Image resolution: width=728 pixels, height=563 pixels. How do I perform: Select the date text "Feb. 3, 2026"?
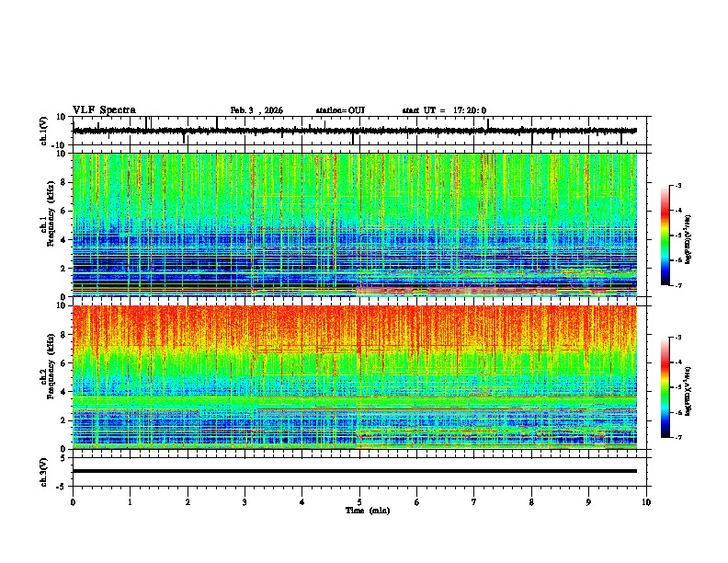256,110
